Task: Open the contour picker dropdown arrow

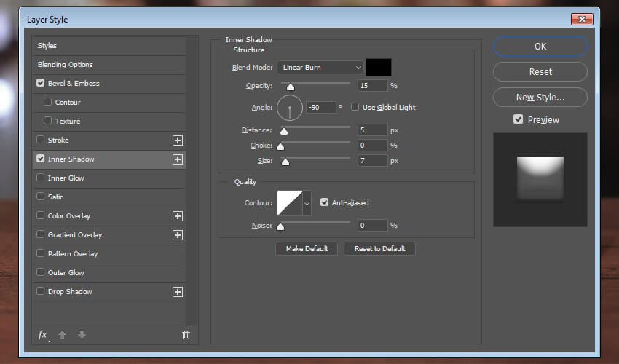Action: coord(307,203)
